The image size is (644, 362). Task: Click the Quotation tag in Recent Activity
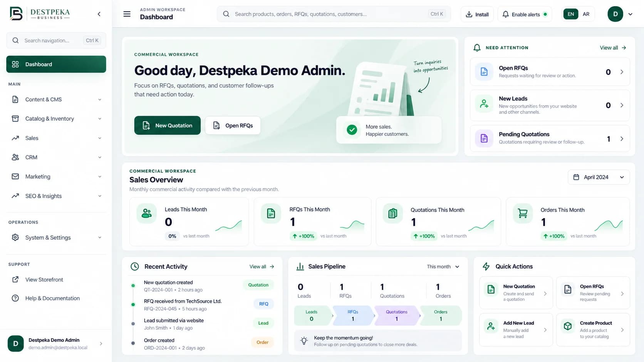[x=258, y=285]
